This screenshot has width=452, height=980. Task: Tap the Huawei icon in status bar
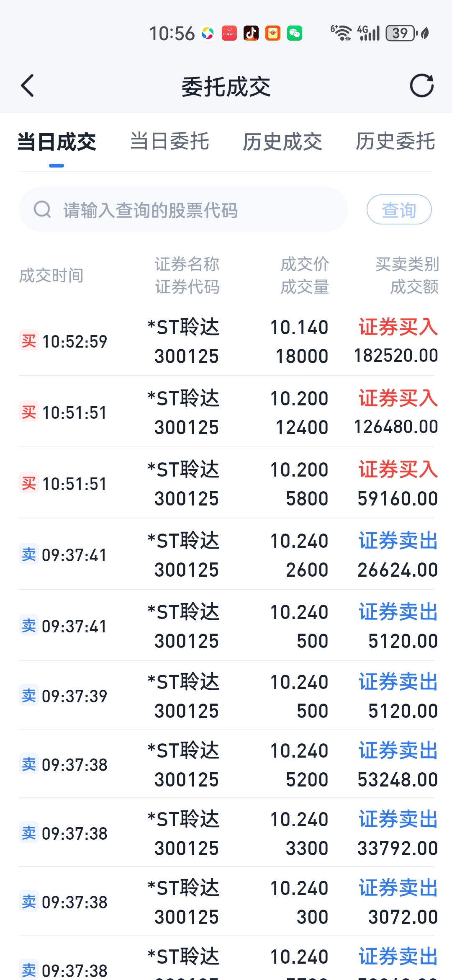click(x=229, y=33)
